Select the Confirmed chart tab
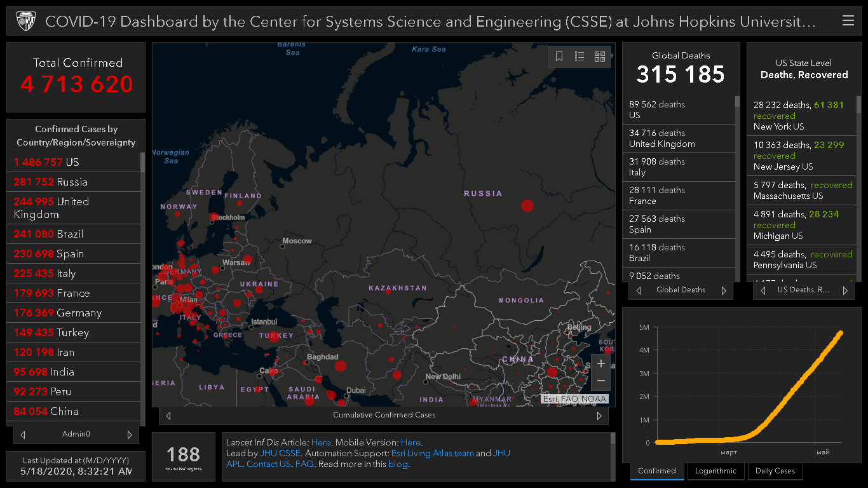 point(657,471)
